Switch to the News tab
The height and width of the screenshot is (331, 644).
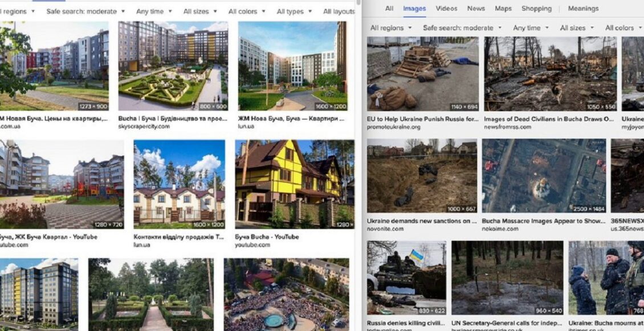[476, 8]
